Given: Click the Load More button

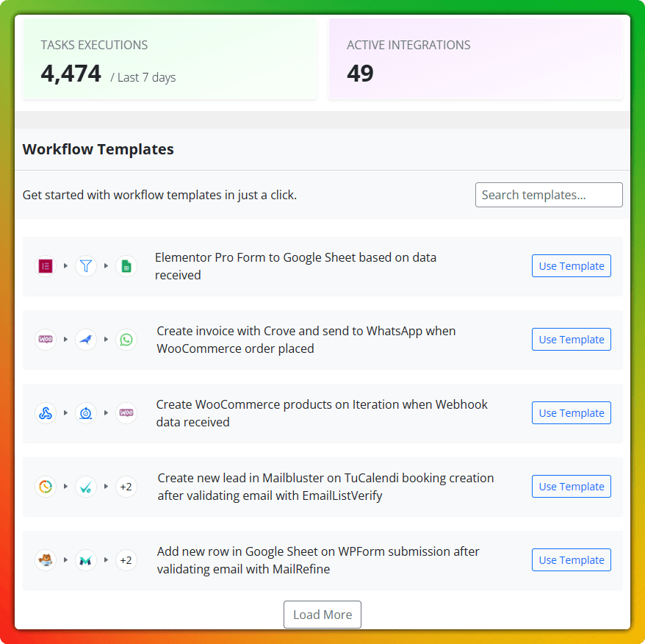Looking at the screenshot, I should [x=322, y=615].
